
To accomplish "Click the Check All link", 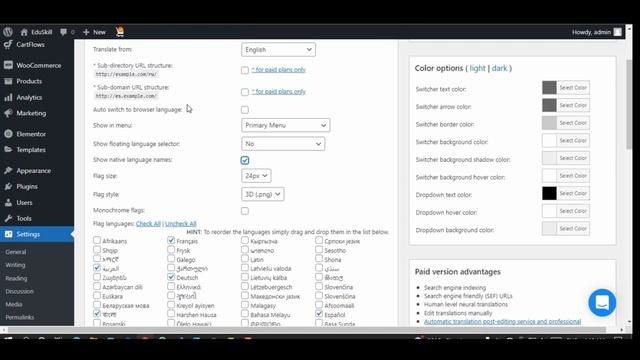I will point(148,224).
